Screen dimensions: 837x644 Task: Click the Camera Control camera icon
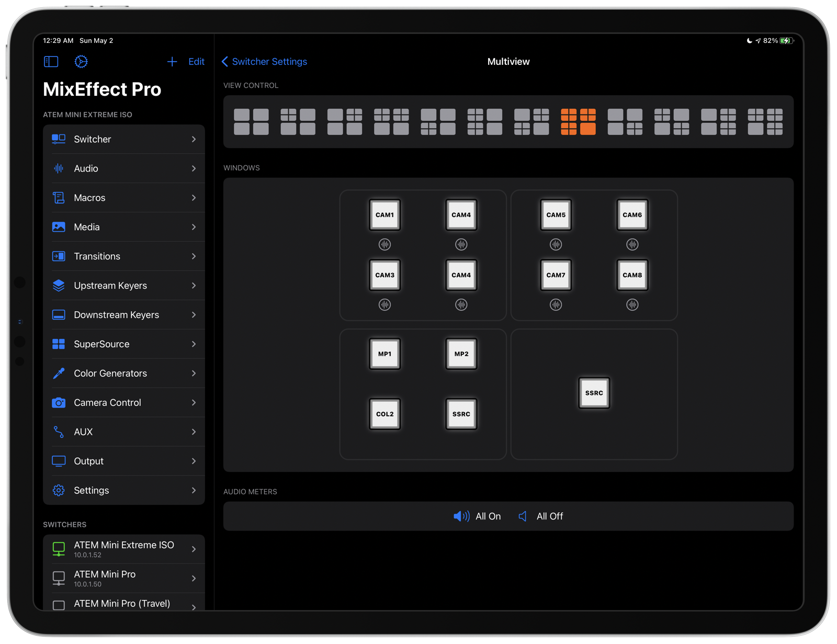point(59,403)
